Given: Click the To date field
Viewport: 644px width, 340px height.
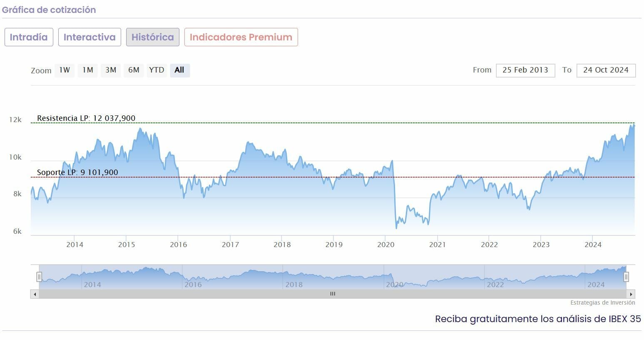Looking at the screenshot, I should tap(606, 70).
